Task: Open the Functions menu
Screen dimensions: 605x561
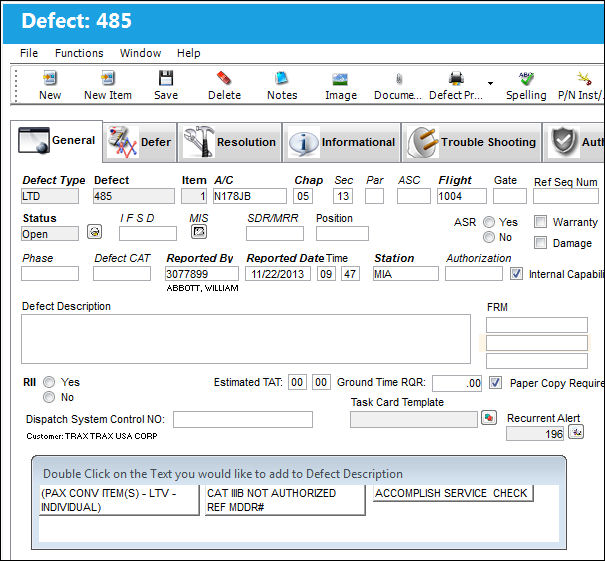Action: (79, 53)
